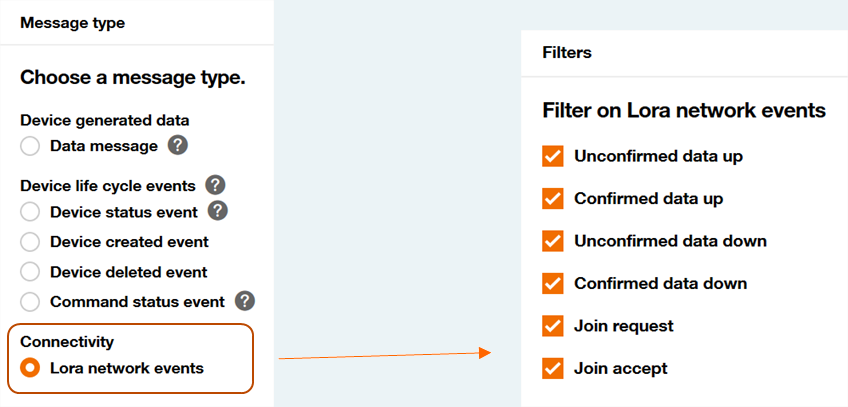Open help icon beside Data message

pos(177,145)
